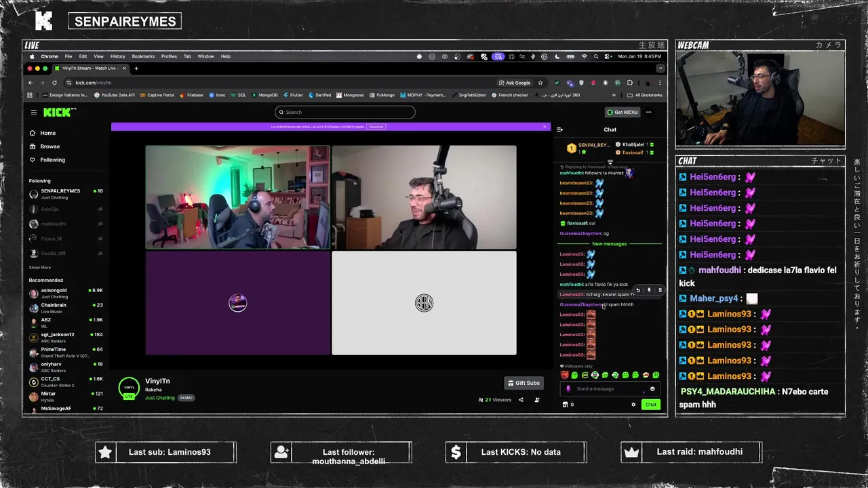Collapse the chat panel with the arrow icon
The width and height of the screenshot is (868, 488).
(559, 129)
